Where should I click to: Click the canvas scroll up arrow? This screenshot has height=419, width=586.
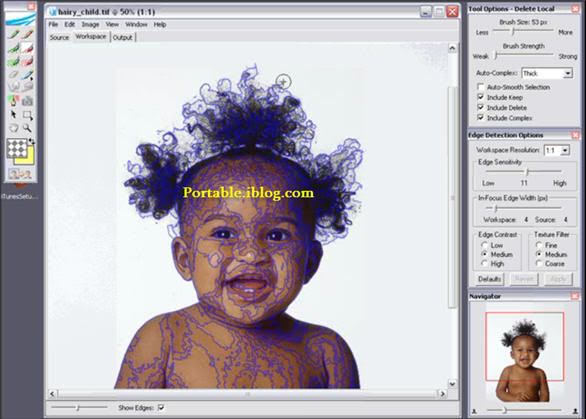click(x=452, y=48)
